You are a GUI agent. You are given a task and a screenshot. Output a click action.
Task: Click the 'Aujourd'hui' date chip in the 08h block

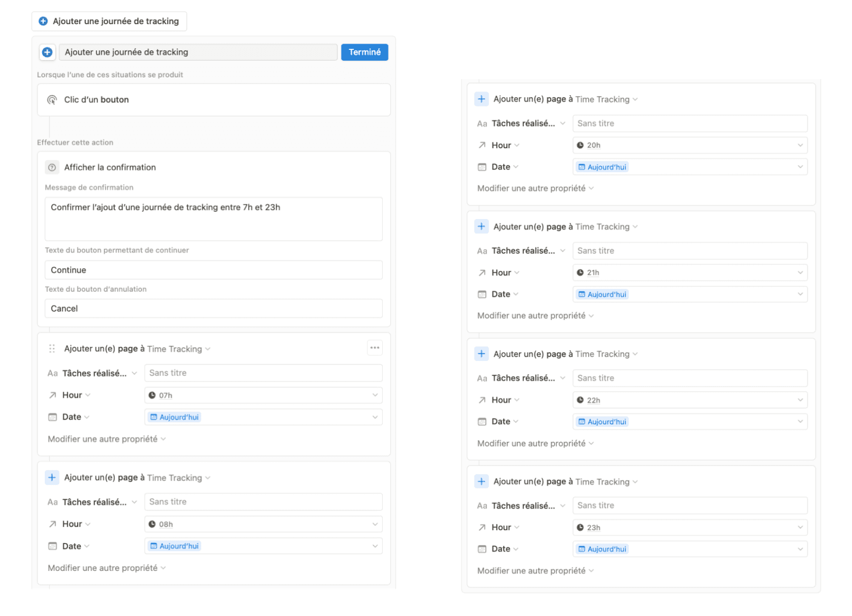click(174, 546)
